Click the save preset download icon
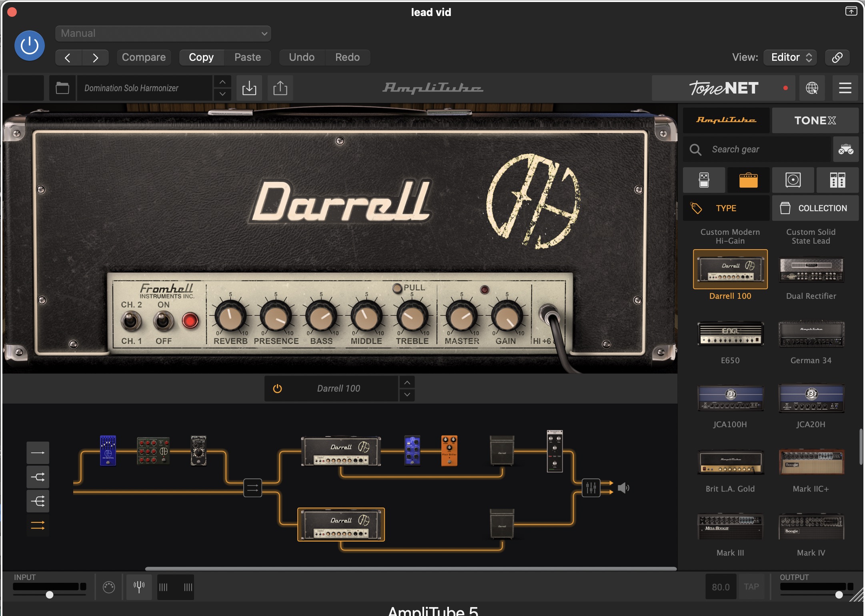This screenshot has width=865, height=616. click(249, 88)
